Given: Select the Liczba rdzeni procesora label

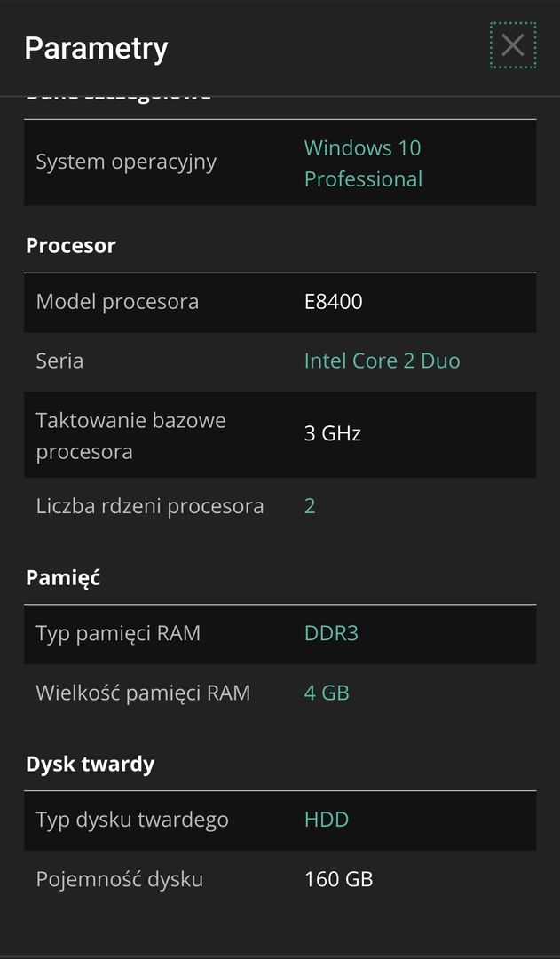Looking at the screenshot, I should point(150,506).
